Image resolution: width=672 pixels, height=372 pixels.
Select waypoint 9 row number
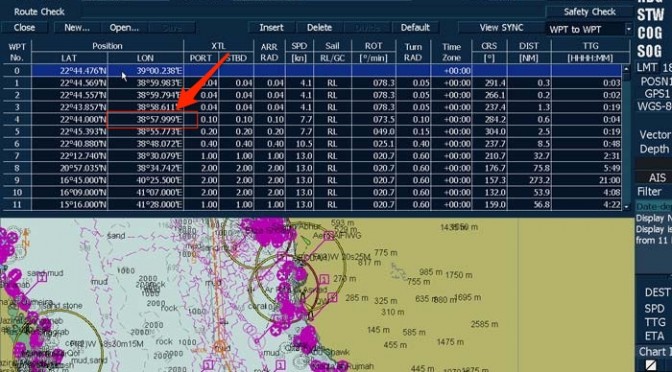coord(17,180)
